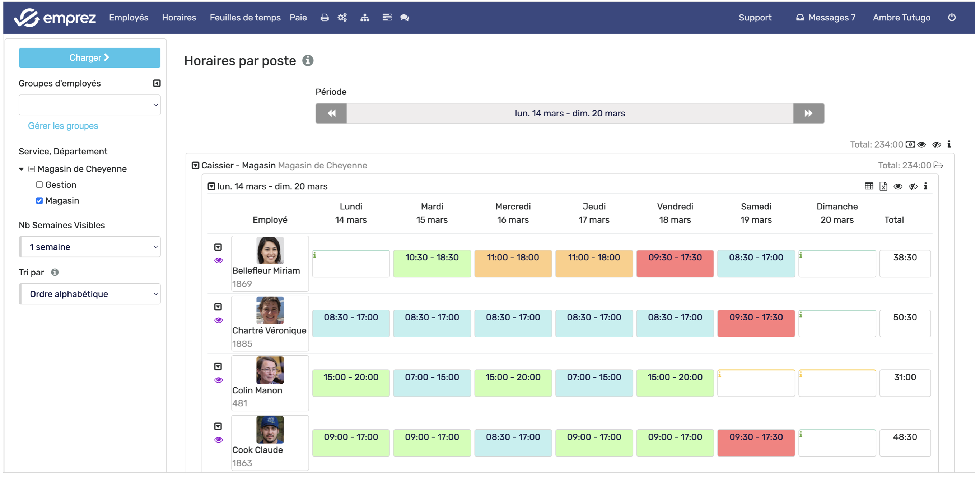Collapse the Magasin de Cheyenne tree node

(21, 169)
